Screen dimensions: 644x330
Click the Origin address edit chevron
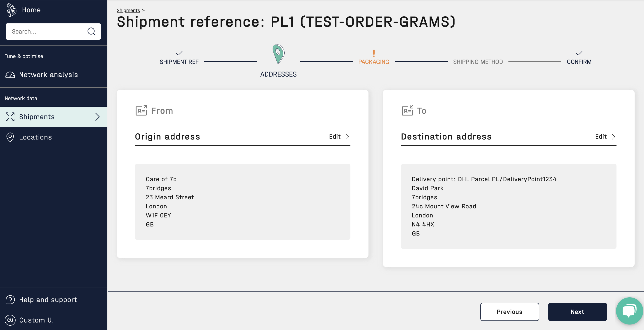pyautogui.click(x=347, y=137)
